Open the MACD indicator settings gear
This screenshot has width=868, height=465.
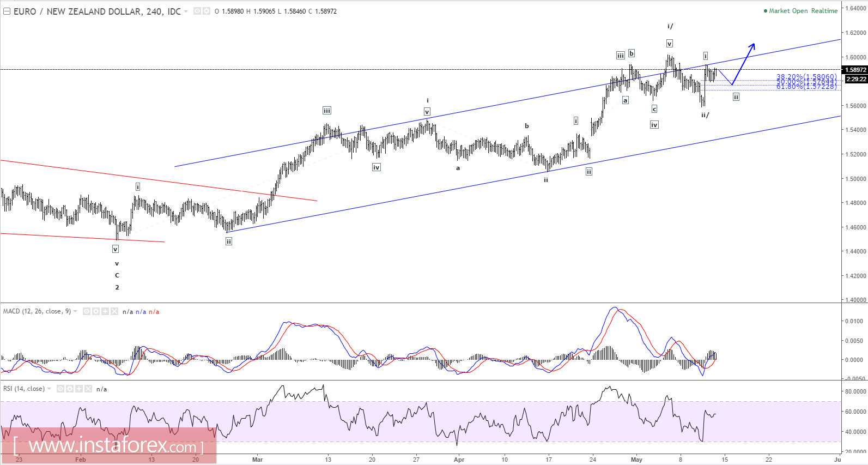pos(96,311)
